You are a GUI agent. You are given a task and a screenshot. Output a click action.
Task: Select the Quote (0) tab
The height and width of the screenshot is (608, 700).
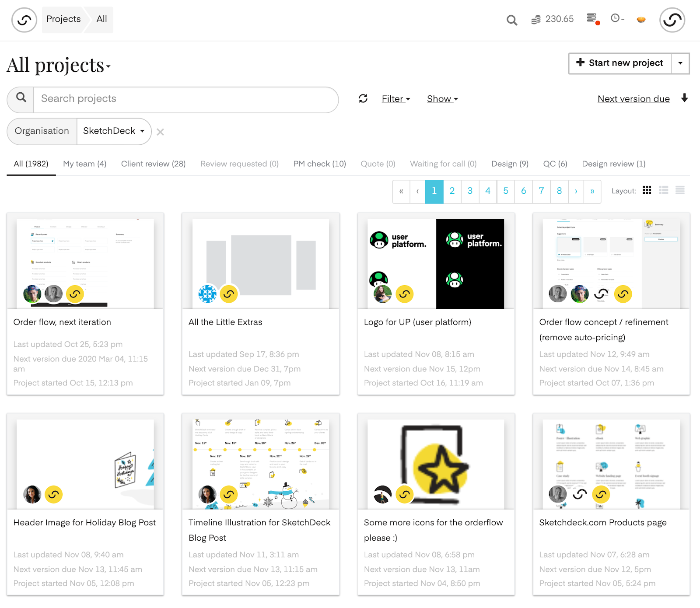[x=378, y=164]
